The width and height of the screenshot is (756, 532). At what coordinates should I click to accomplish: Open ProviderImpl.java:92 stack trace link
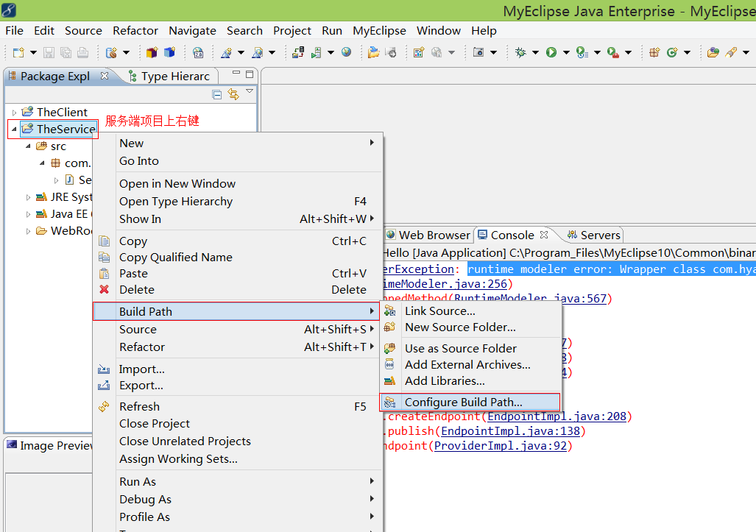pos(501,446)
